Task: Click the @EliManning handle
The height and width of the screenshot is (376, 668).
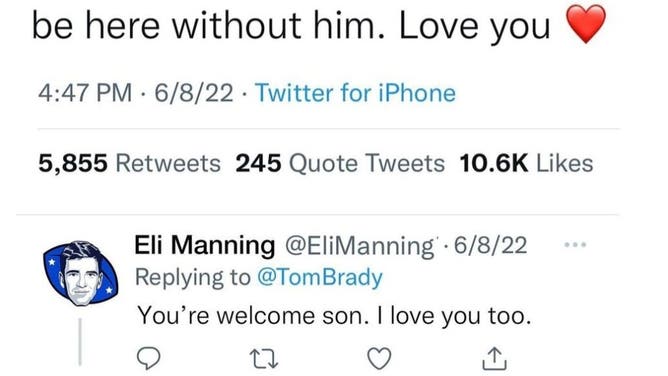Action: tap(360, 246)
